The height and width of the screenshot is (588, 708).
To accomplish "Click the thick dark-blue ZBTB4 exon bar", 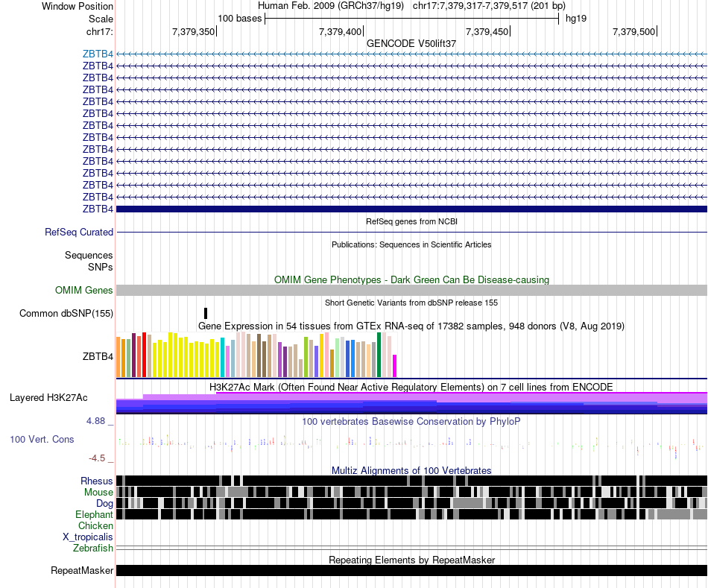I will [411, 209].
